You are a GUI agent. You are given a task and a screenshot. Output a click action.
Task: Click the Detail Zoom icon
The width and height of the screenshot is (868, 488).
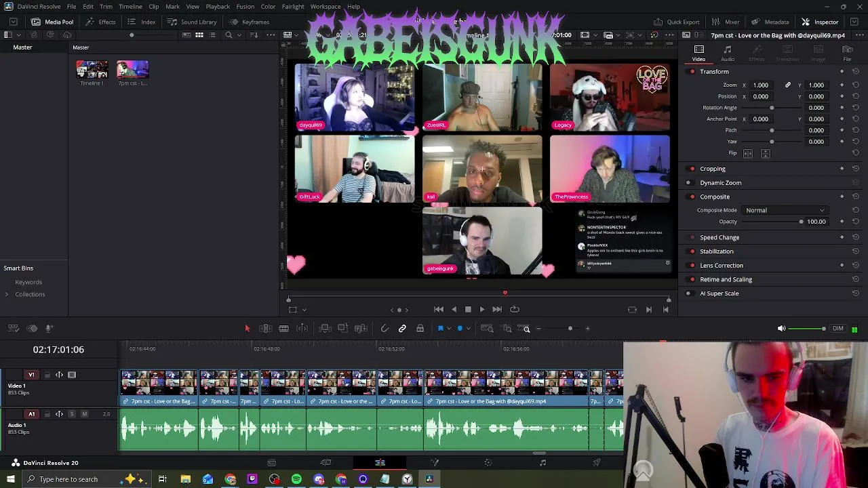tap(507, 329)
